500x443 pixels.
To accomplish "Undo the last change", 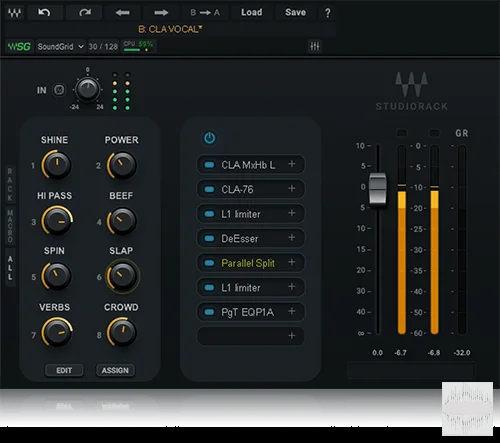I will coord(44,13).
